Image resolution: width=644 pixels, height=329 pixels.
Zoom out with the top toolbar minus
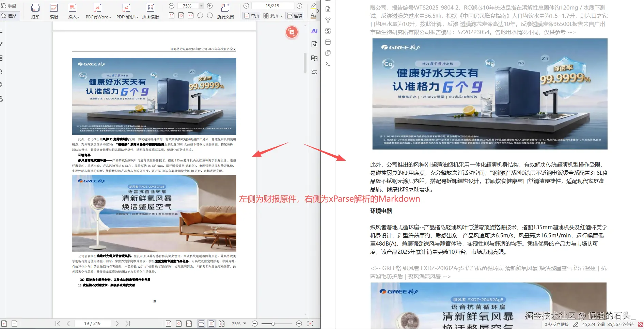pyautogui.click(x=172, y=6)
